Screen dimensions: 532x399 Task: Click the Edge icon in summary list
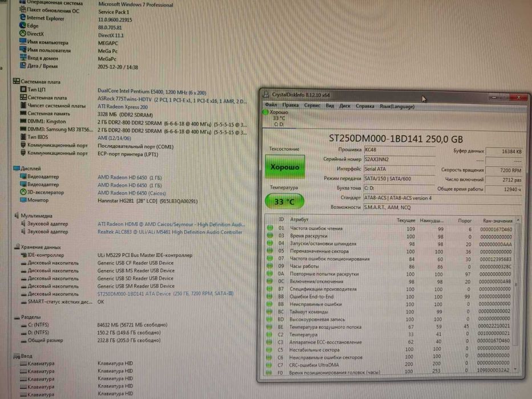point(22,25)
